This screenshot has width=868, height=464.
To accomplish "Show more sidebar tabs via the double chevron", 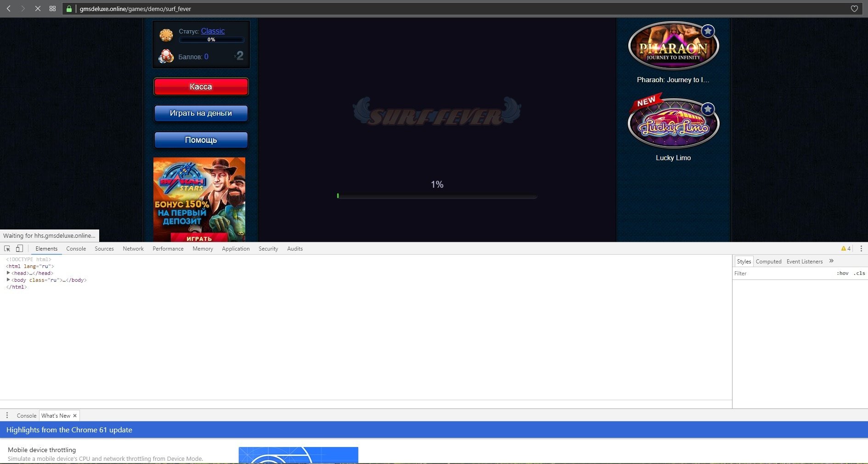I will (831, 261).
